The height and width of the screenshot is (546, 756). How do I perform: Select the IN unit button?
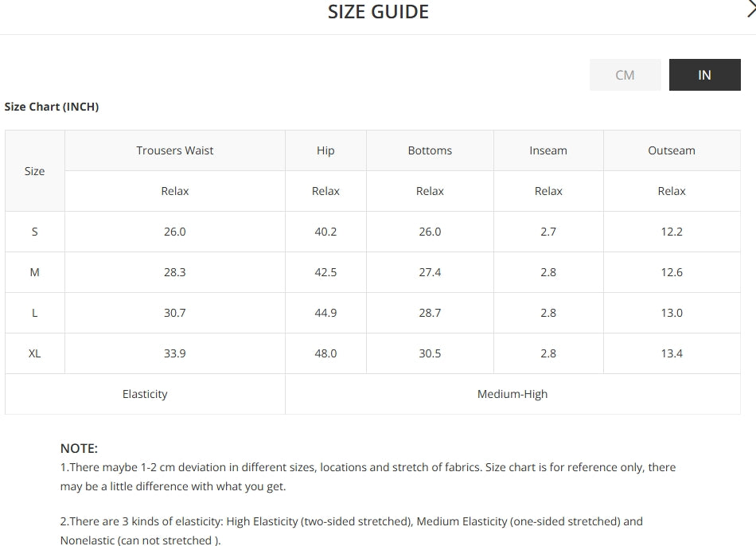[704, 75]
